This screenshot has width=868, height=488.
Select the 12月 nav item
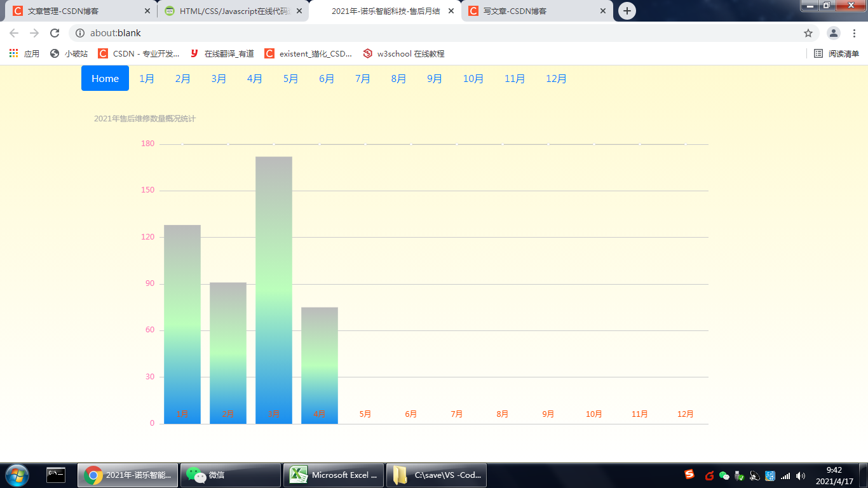click(x=556, y=78)
